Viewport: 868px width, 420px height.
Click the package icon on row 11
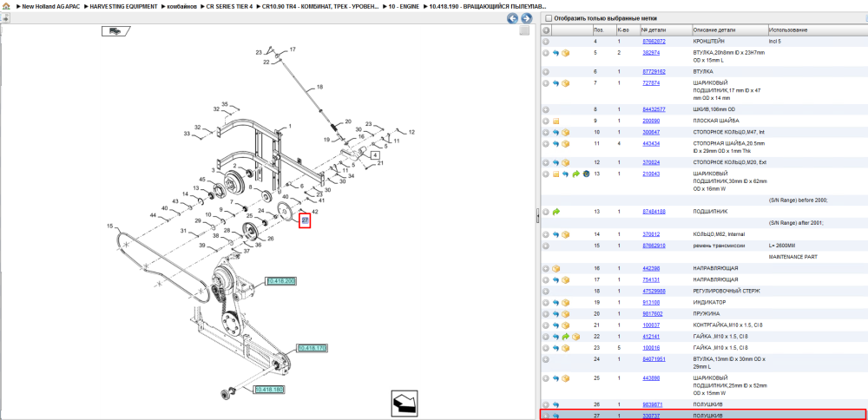[566, 143]
